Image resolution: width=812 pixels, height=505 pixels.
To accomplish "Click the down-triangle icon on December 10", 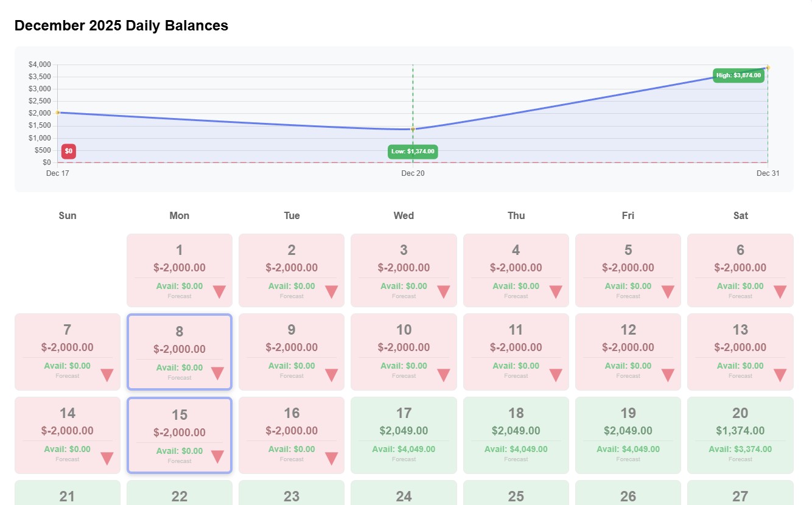I will coord(443,375).
